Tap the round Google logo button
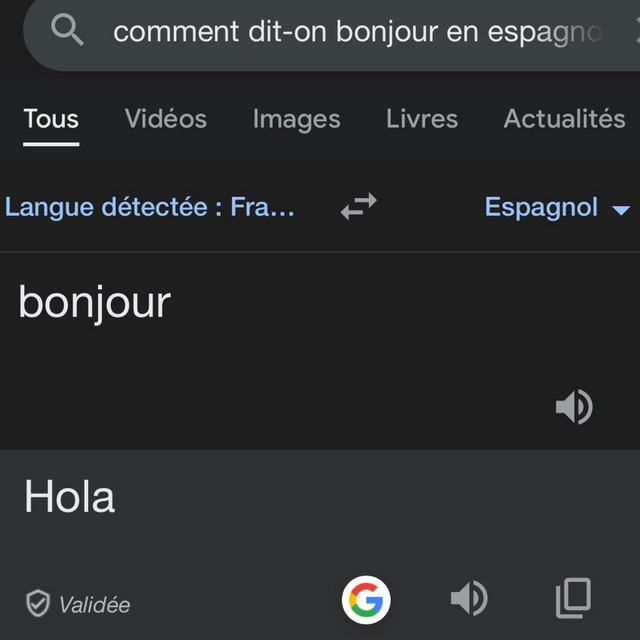640x640 pixels. [366, 600]
